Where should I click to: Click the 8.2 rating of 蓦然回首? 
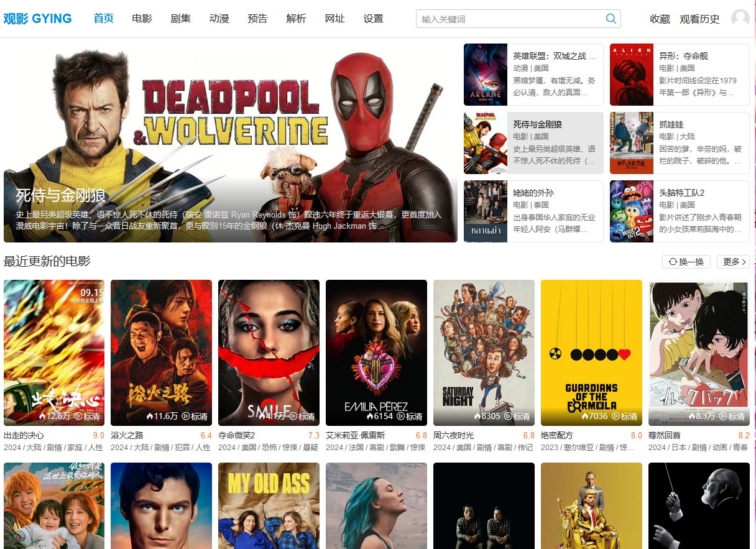click(x=744, y=435)
